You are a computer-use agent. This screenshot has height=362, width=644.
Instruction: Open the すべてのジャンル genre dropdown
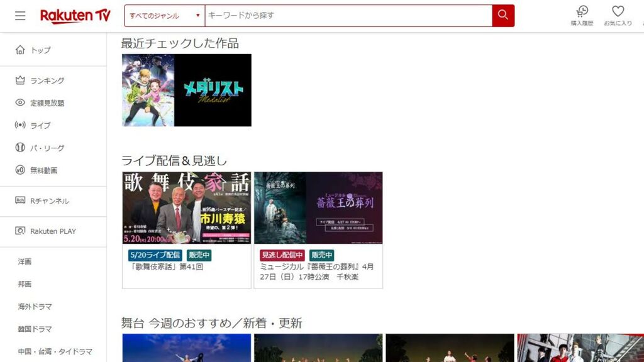point(164,16)
